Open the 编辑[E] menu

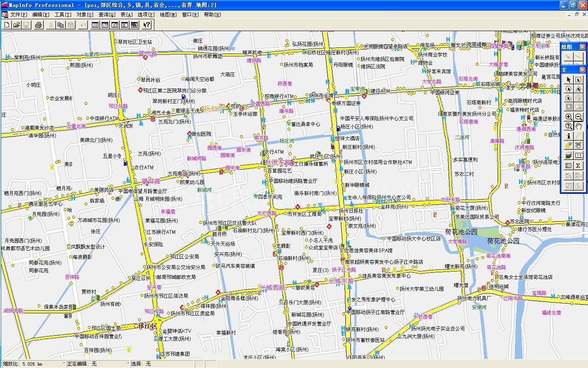(41, 15)
